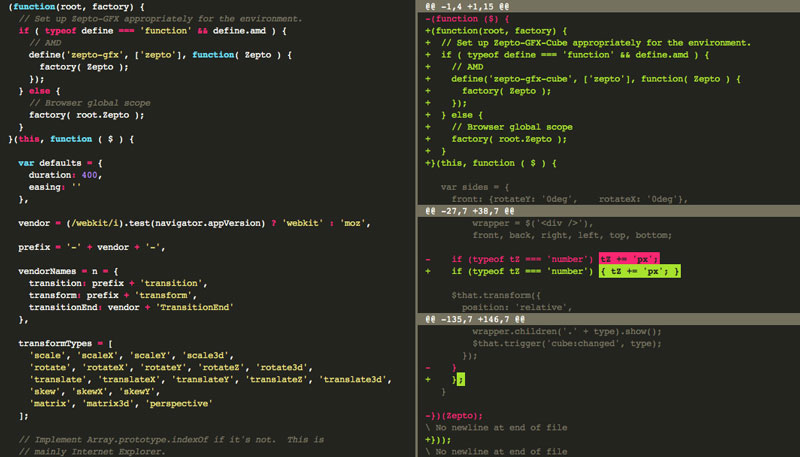Click the added line '+(function(root, factory) {'
Screen dimensions: 800x457
[x=495, y=31]
